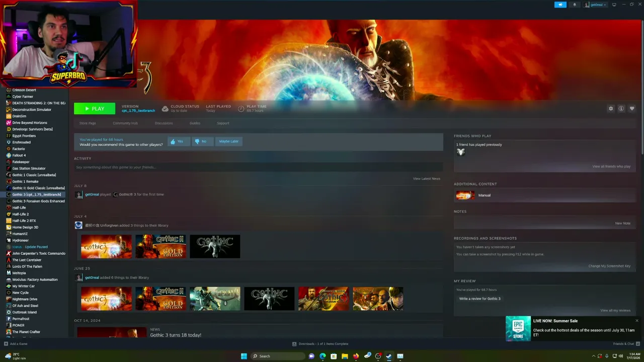
Task: Open the Guides tab
Action: (195, 123)
